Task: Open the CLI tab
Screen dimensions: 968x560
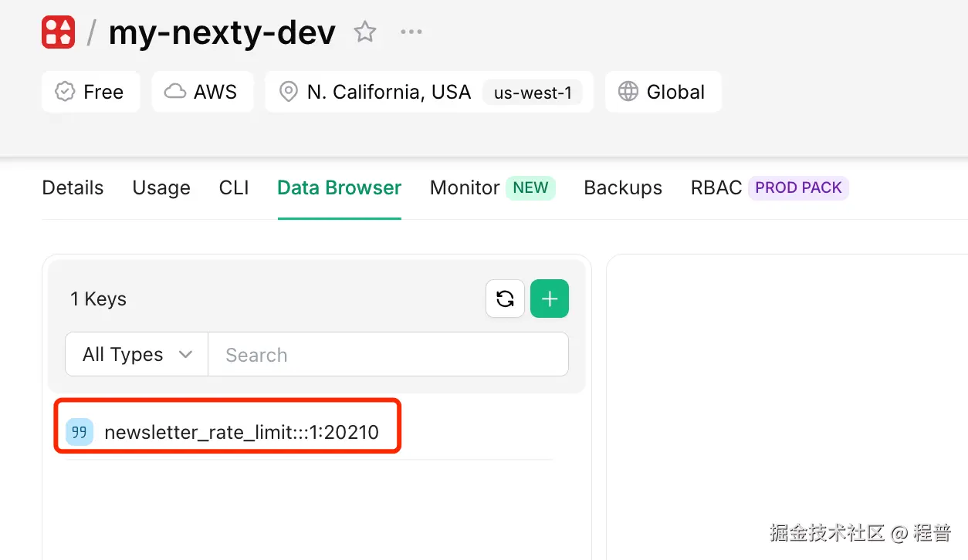Action: coord(233,187)
